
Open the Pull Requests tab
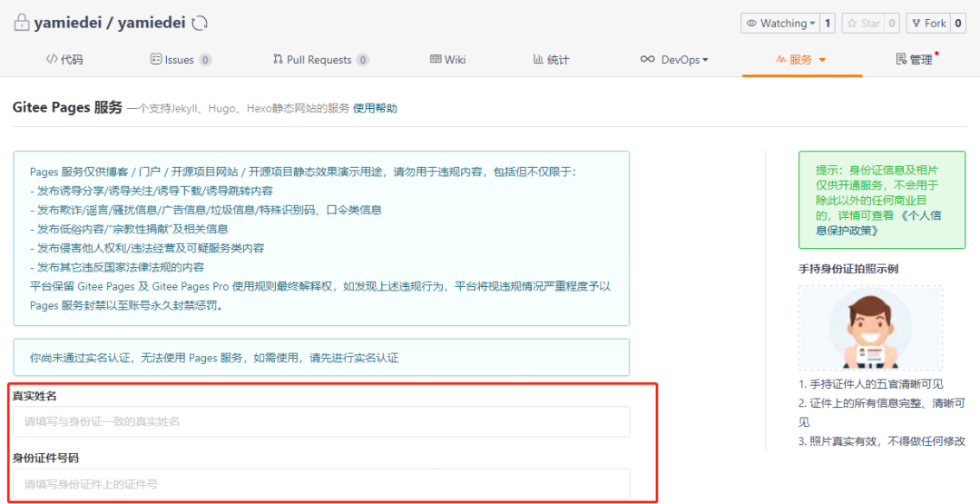coord(321,60)
